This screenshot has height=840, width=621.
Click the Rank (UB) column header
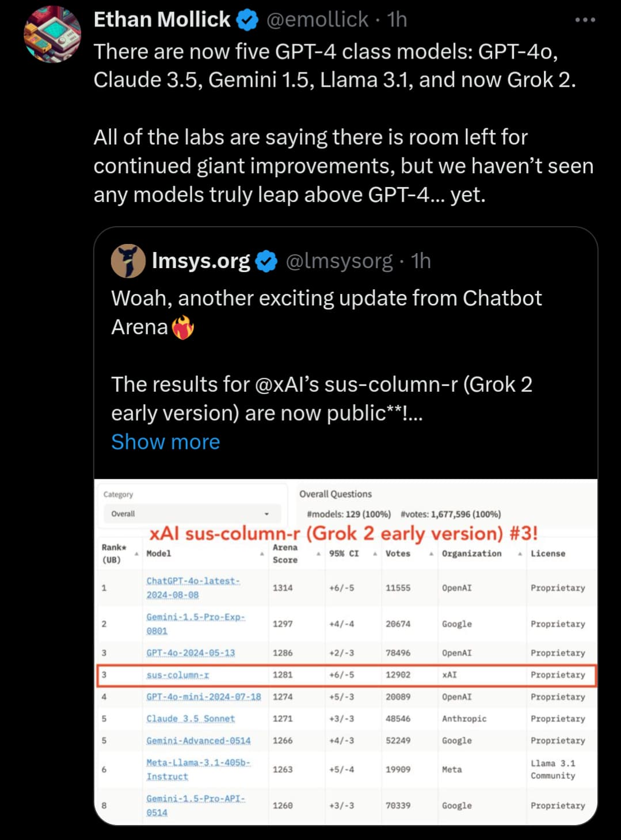tap(114, 553)
